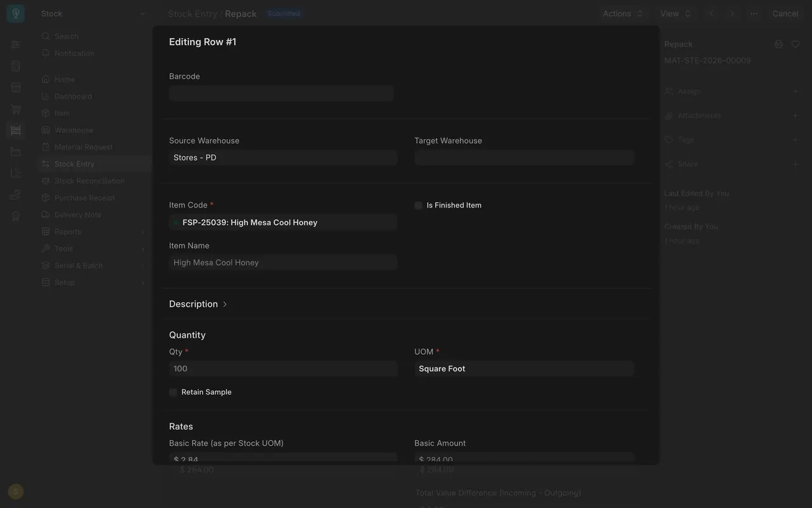
Task: Open the shopping cart icon in the left rail
Action: 16,109
